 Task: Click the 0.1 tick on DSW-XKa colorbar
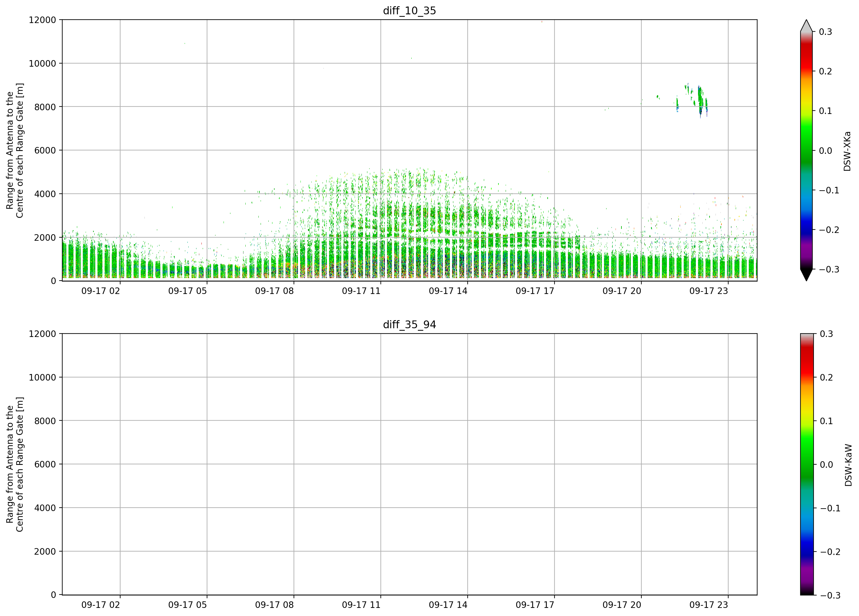[826, 111]
